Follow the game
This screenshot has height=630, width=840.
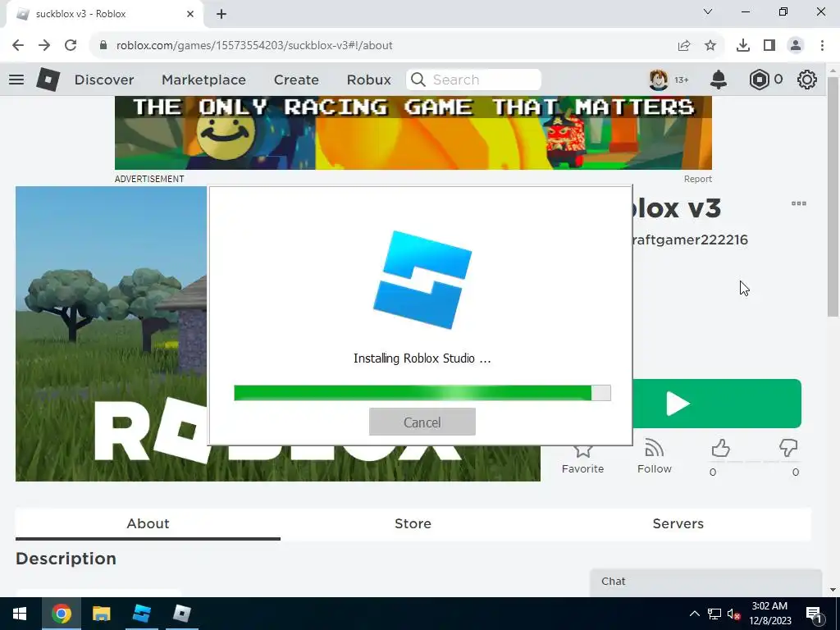pyautogui.click(x=654, y=456)
